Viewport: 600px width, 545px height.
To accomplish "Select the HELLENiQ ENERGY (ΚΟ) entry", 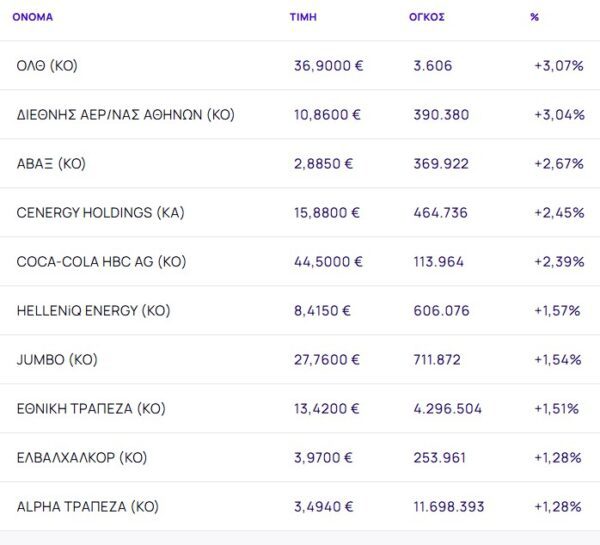I will [93, 311].
